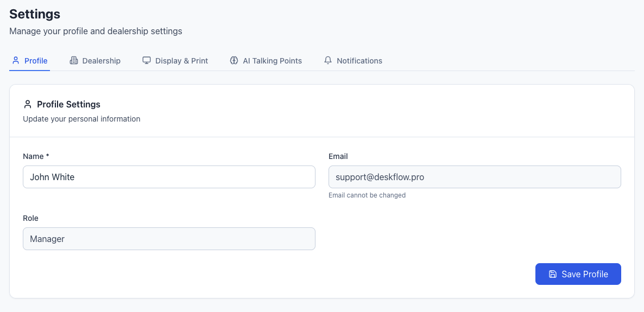644x312 pixels.
Task: Click the bell icon for Notifications
Action: pos(328,61)
